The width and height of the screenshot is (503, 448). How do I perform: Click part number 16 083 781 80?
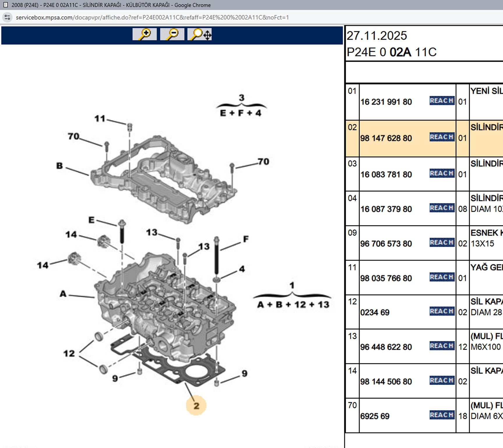pos(386,175)
